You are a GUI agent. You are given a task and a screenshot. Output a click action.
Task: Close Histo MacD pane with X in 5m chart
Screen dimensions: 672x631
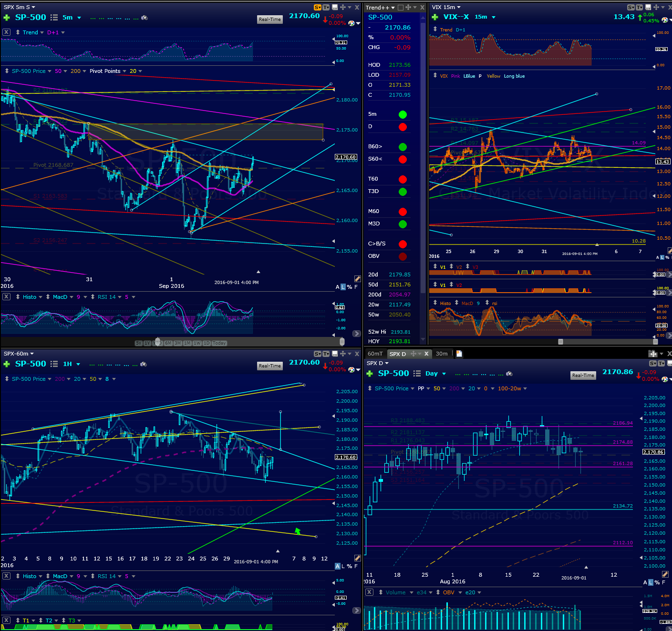coord(6,296)
